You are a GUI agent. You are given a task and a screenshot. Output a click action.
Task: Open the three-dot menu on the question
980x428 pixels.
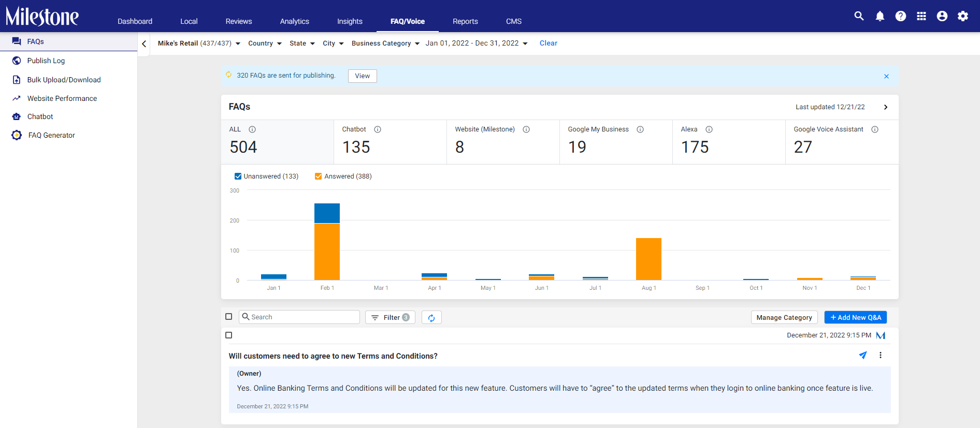click(880, 355)
